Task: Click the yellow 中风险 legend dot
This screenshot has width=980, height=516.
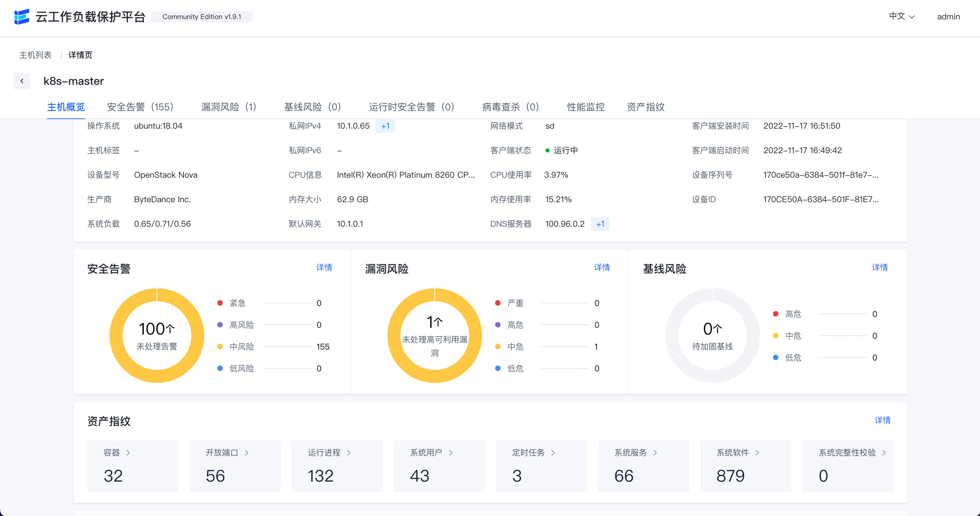Action: pyautogui.click(x=220, y=346)
